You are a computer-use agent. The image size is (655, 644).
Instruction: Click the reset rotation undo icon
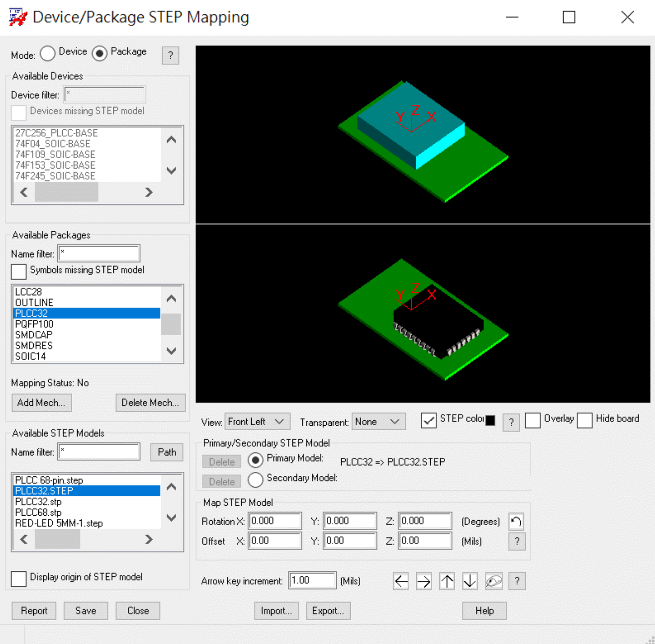pyautogui.click(x=516, y=521)
